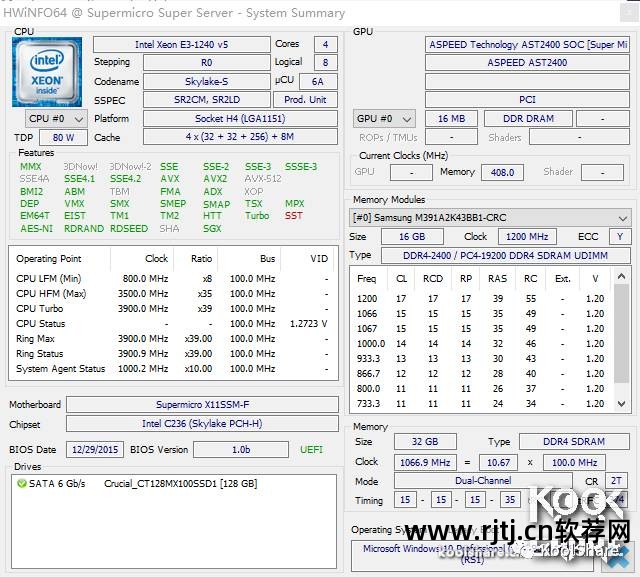Click the memory timings scrollbar down arrow
Image resolution: width=640 pixels, height=577 pixels.
coord(621,404)
